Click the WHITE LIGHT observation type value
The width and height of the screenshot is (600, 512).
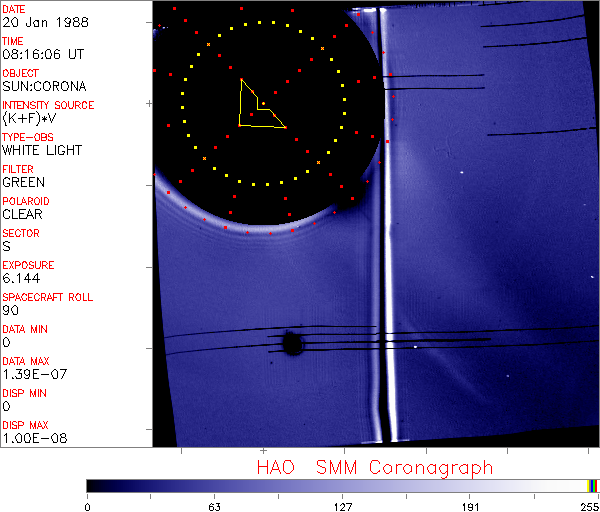point(42,151)
